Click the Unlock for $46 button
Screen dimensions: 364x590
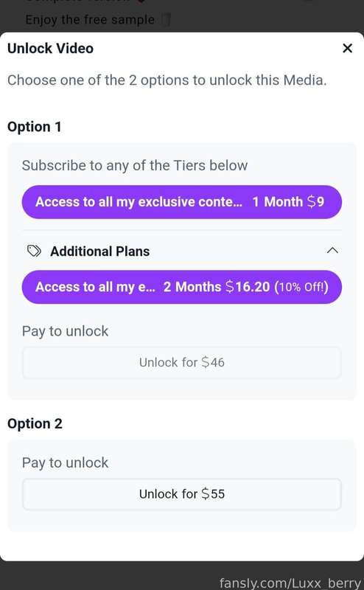(181, 362)
